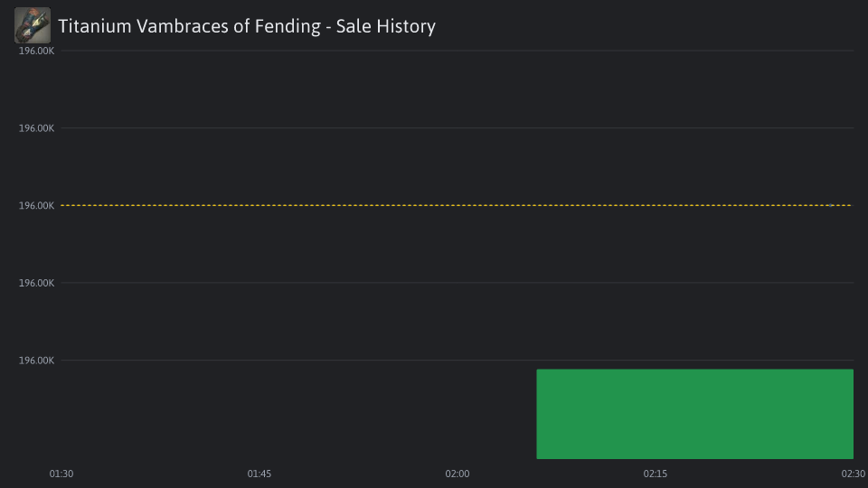Click the Sale History heading text
868x488 pixels.
tap(386, 26)
